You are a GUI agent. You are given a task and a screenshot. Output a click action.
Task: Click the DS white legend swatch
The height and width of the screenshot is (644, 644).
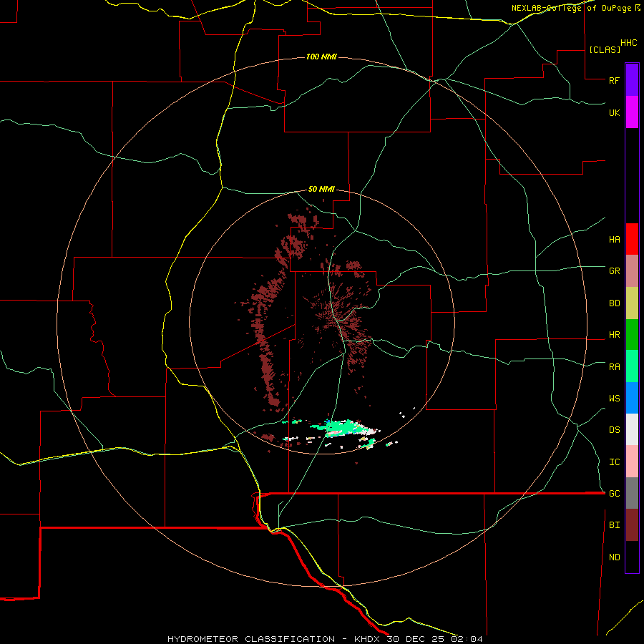[632, 429]
